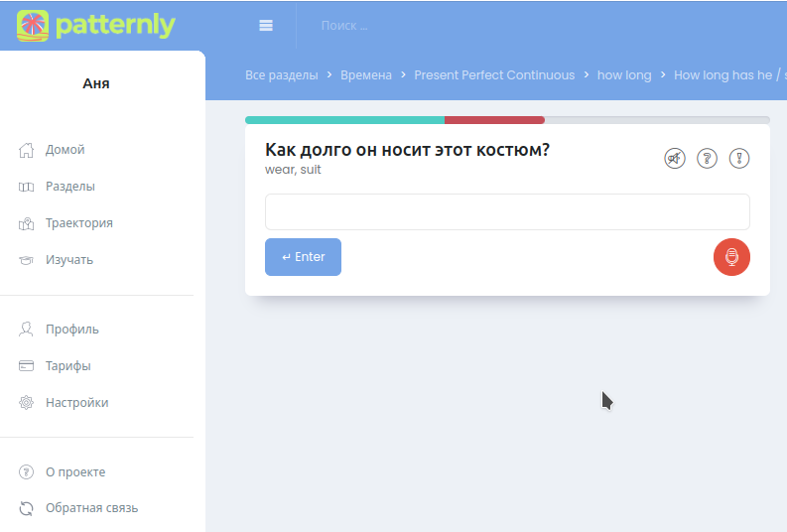Open Разделы in the sidebar
This screenshot has height=532, width=787.
pos(69,187)
